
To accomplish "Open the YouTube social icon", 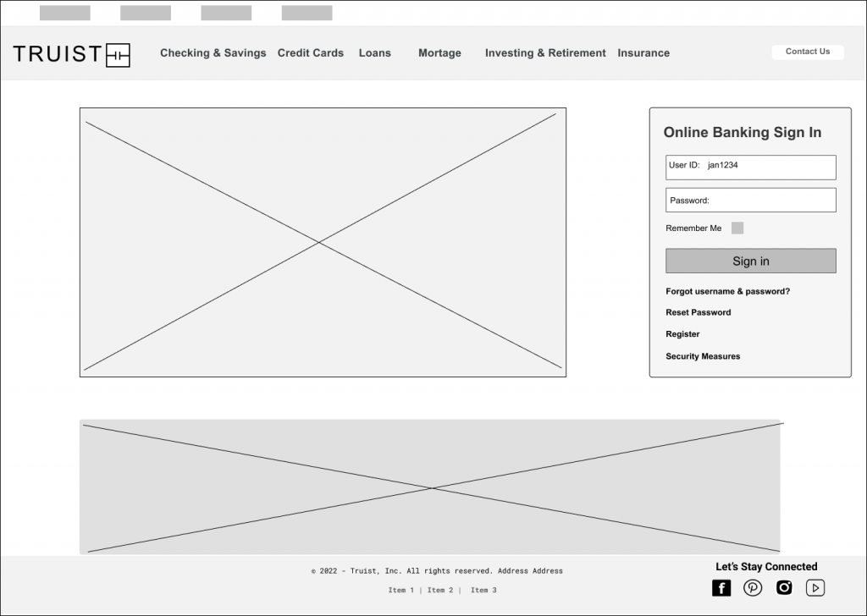I will click(x=815, y=588).
